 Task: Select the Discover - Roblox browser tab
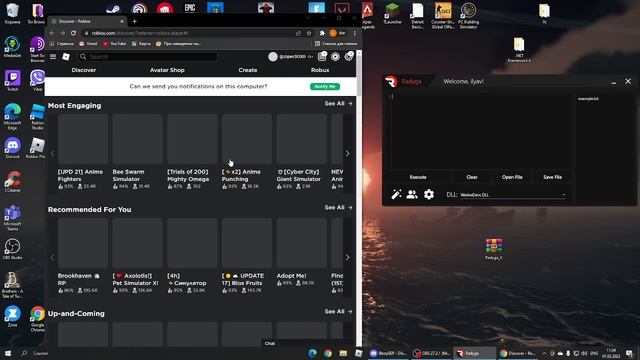click(x=87, y=21)
